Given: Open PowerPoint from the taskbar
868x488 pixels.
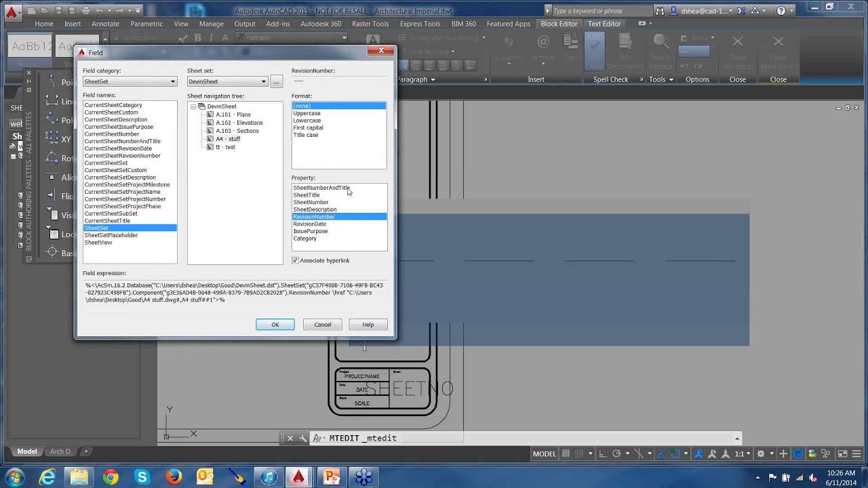Looking at the screenshot, I should tap(332, 477).
